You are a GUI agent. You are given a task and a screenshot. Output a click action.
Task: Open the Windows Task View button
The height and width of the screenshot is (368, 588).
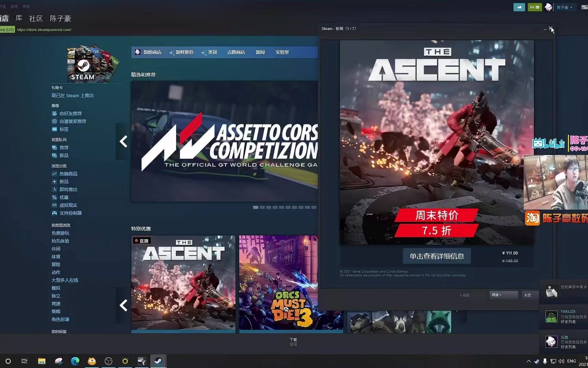tap(24, 361)
